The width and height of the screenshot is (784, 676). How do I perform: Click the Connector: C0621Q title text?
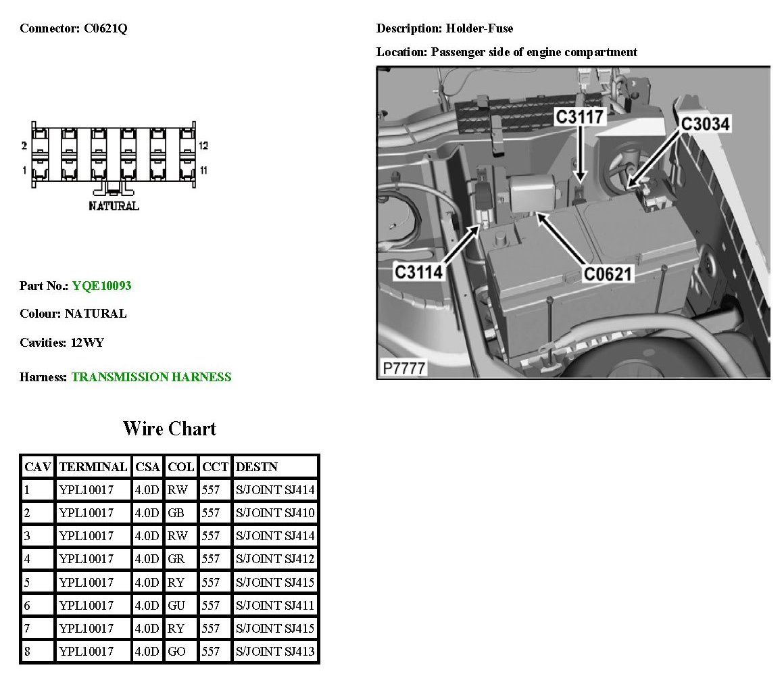click(x=73, y=28)
